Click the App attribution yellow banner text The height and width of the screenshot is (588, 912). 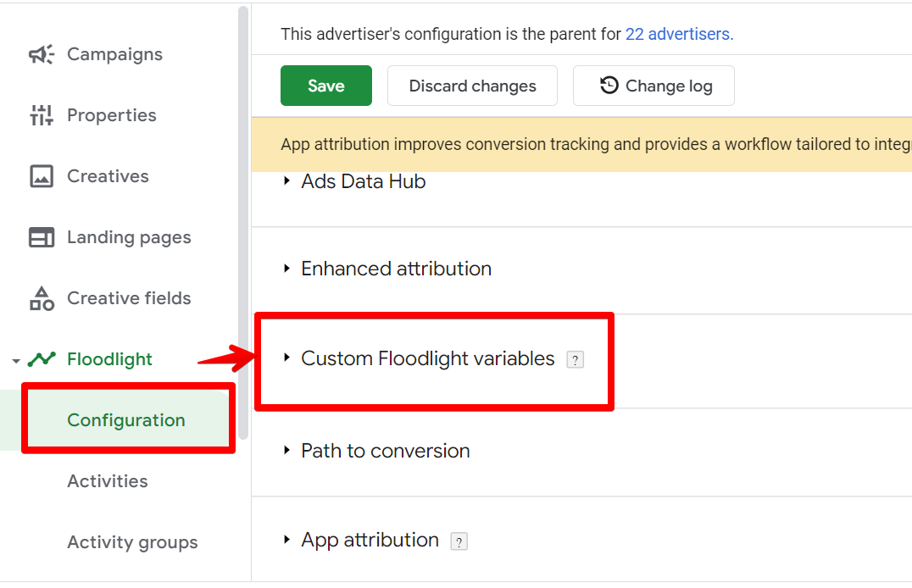(x=596, y=144)
